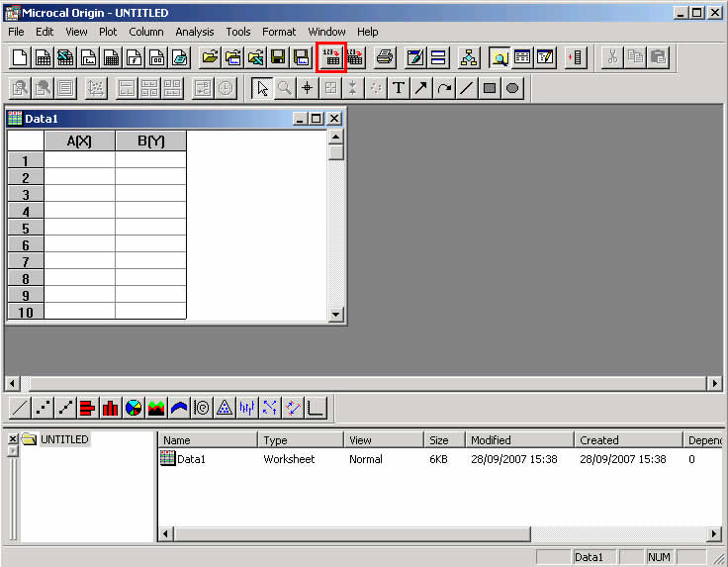
Task: Select the Pointer arrow tool
Action: point(262,88)
